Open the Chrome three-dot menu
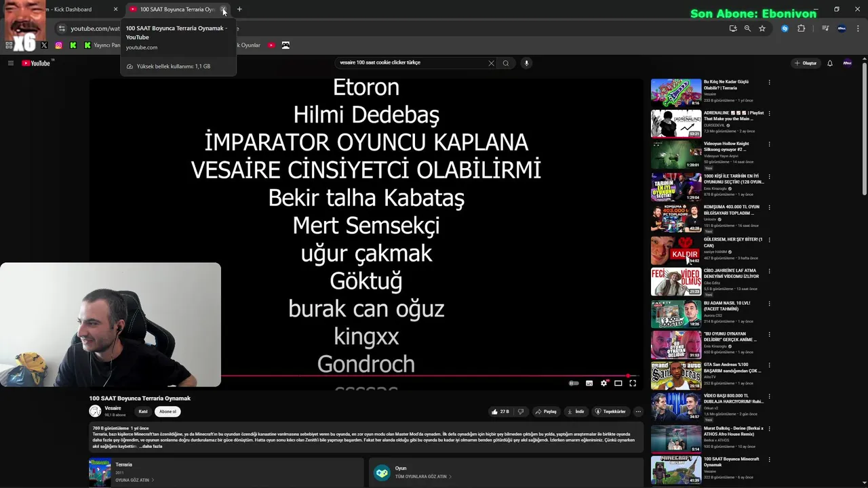This screenshot has width=868, height=488. [x=859, y=28]
